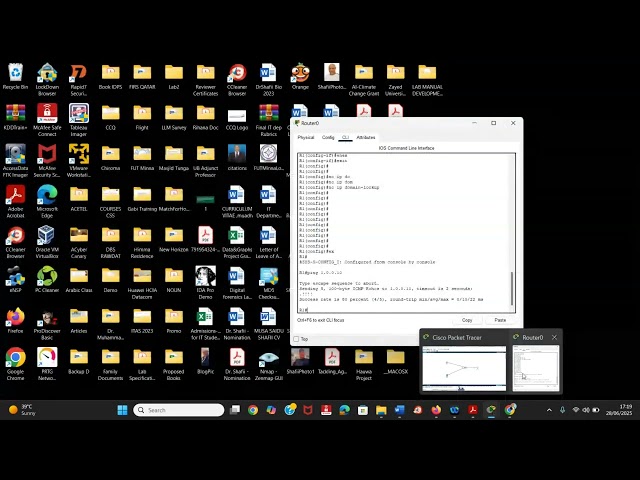Select the CCQ Logo image file
The image size is (640, 480).
point(237,120)
